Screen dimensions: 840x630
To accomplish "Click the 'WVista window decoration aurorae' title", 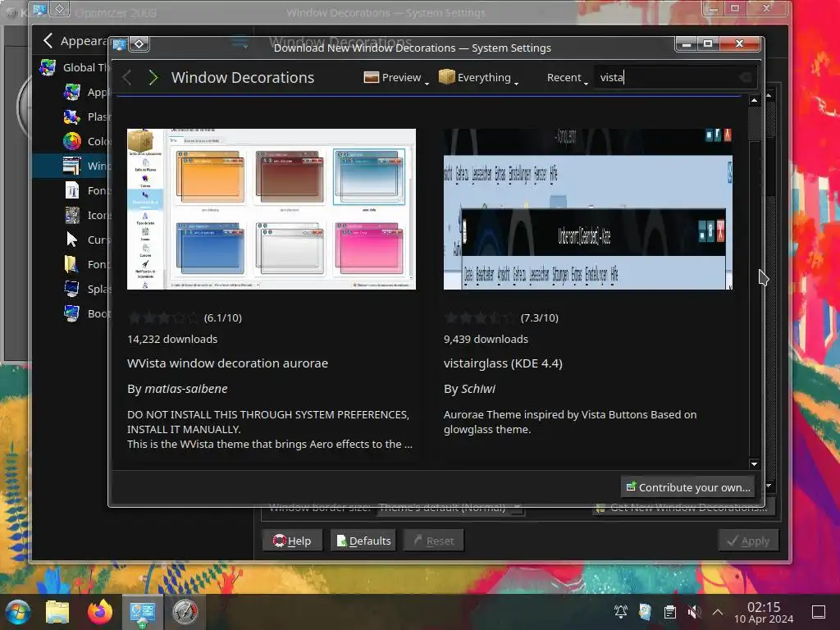I will [227, 363].
